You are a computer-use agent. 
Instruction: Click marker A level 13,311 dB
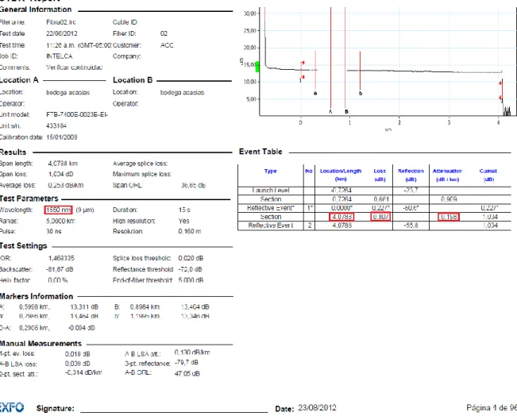[x=84, y=307]
